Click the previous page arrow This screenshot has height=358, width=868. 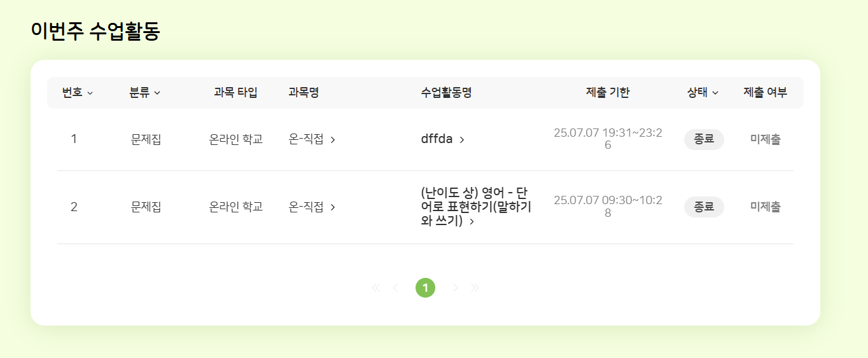395,288
